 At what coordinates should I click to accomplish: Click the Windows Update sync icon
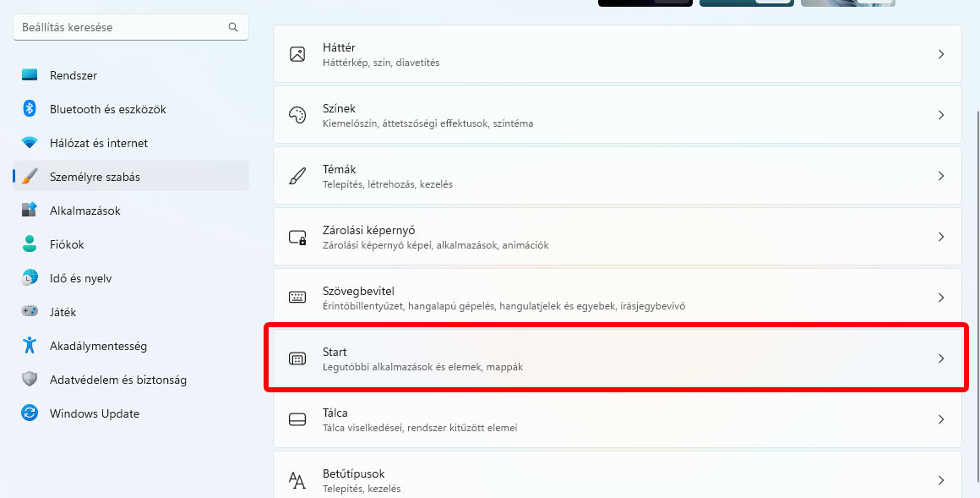(x=30, y=413)
